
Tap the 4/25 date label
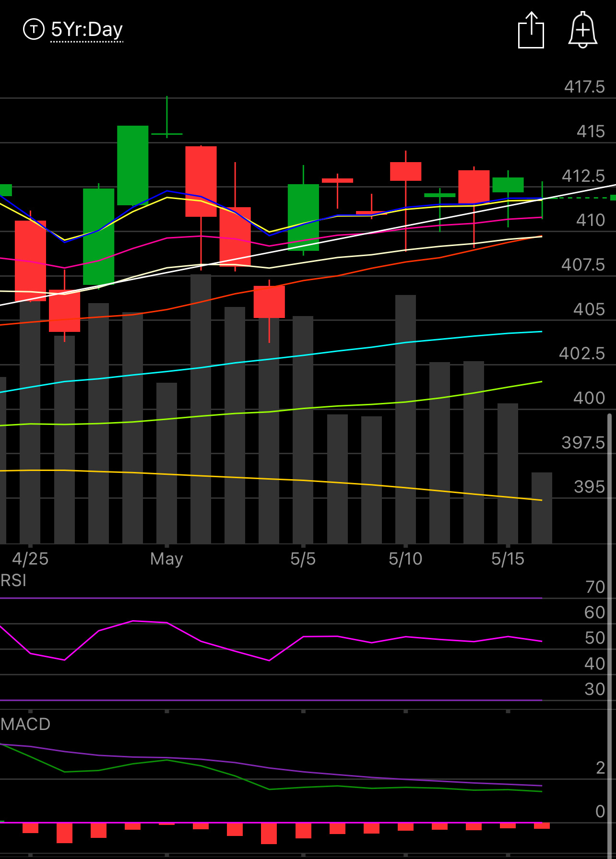pyautogui.click(x=30, y=559)
